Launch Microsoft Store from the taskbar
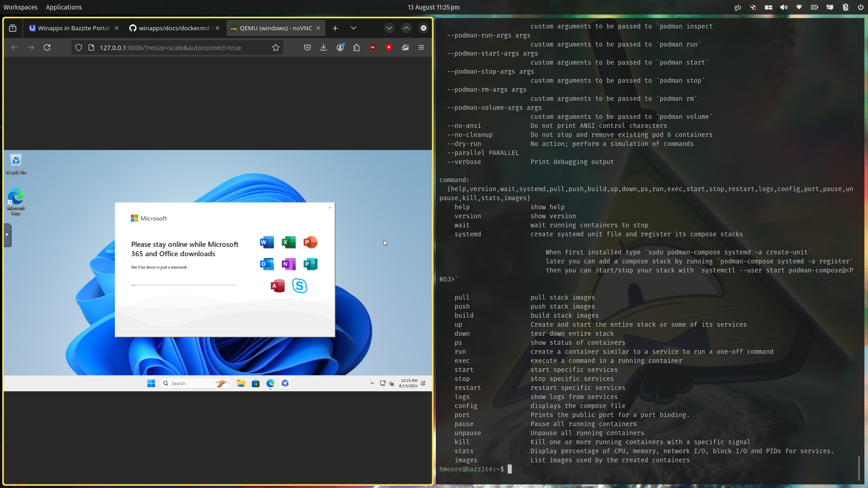 (x=255, y=383)
